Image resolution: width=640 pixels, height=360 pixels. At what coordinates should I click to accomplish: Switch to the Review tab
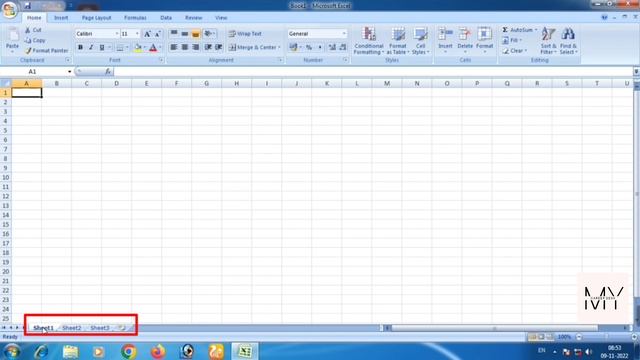pos(193,18)
